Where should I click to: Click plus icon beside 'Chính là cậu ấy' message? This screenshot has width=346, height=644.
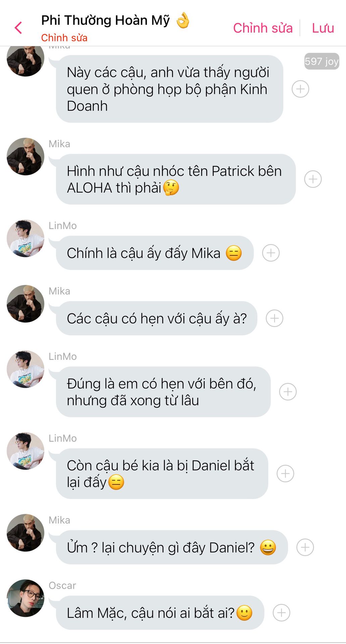pos(271,253)
